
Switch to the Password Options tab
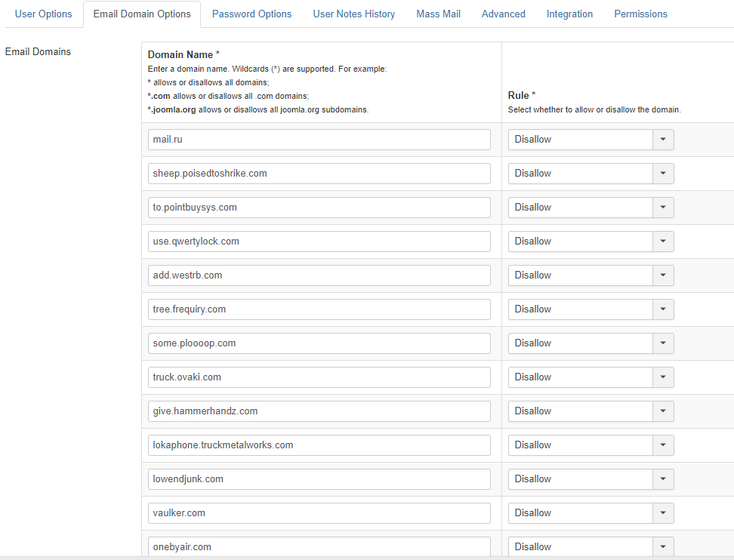click(251, 14)
